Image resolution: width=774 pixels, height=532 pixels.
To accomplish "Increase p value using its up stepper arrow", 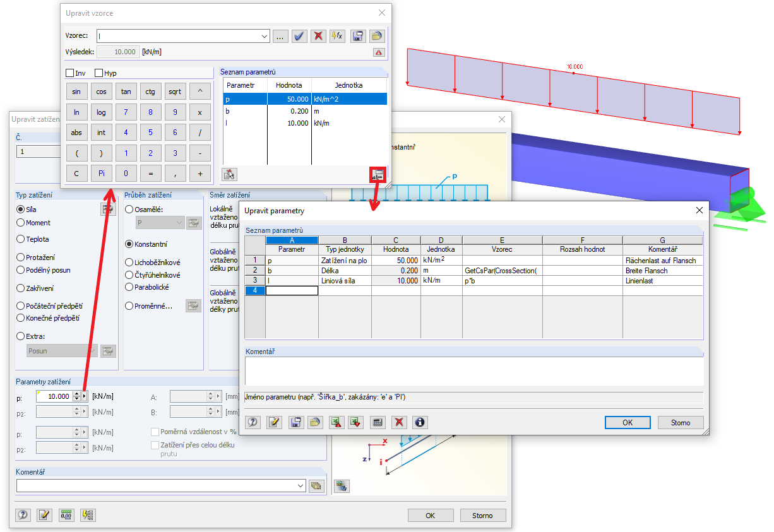I will pos(77,394).
